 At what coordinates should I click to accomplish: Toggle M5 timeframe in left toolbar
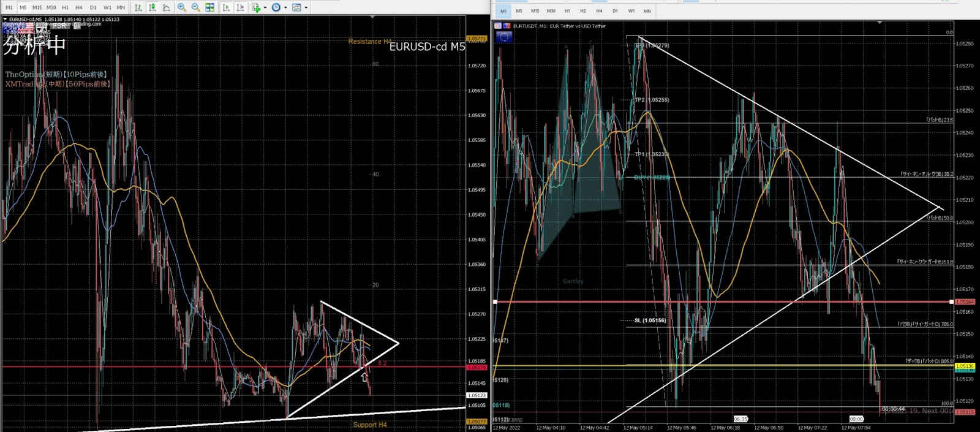coord(23,7)
